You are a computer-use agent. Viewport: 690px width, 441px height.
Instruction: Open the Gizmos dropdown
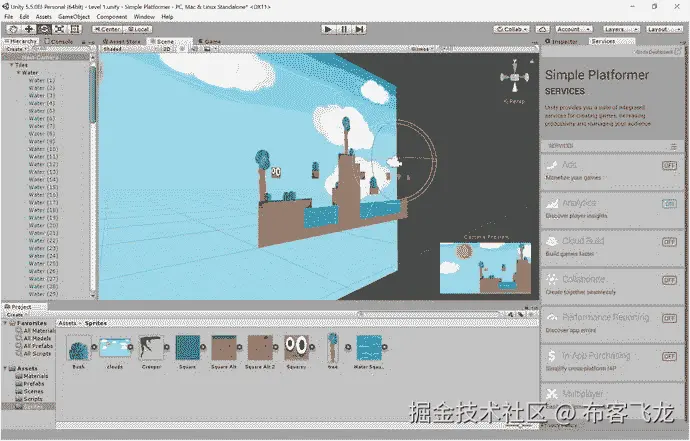[422, 49]
